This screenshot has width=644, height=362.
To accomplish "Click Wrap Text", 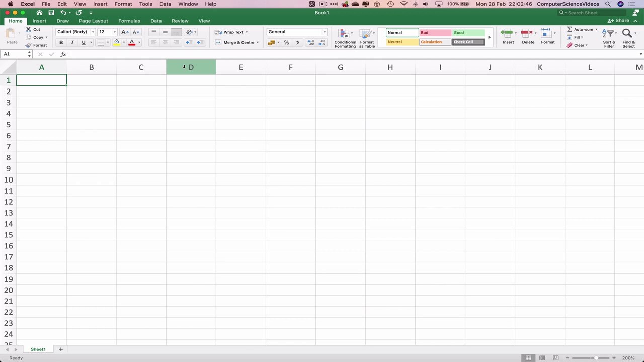I will pos(231,32).
